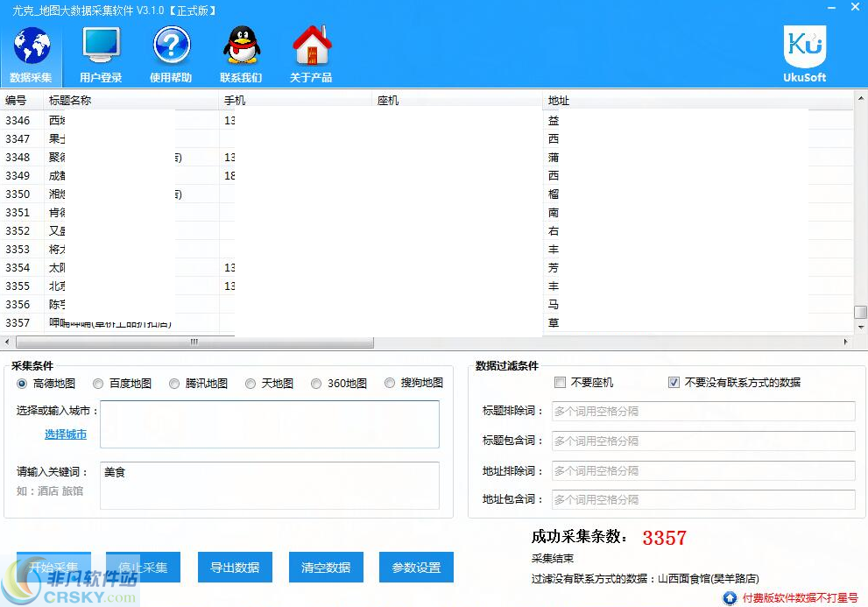868x607 pixels.
Task: Click the horizontal scrollbar thumb of the table
Action: point(194,342)
